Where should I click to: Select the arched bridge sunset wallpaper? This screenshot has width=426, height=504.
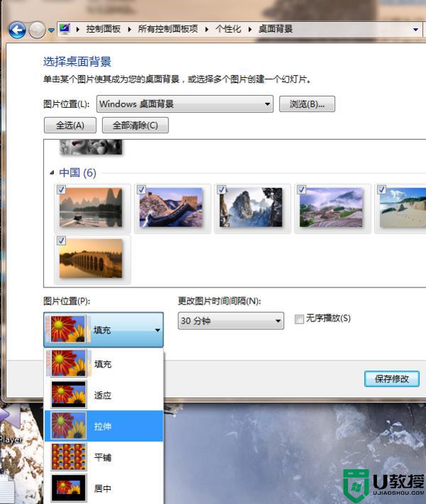91,258
